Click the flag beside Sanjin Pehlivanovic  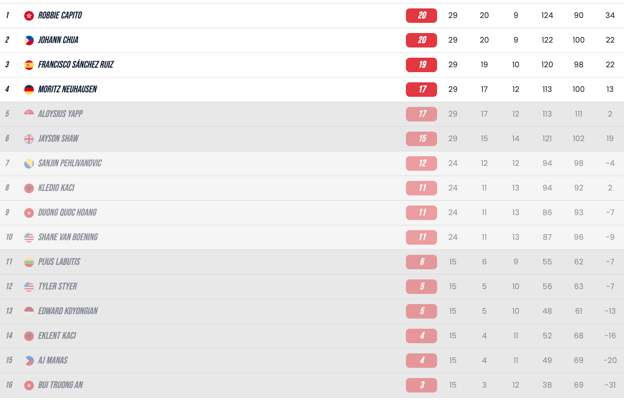29,163
